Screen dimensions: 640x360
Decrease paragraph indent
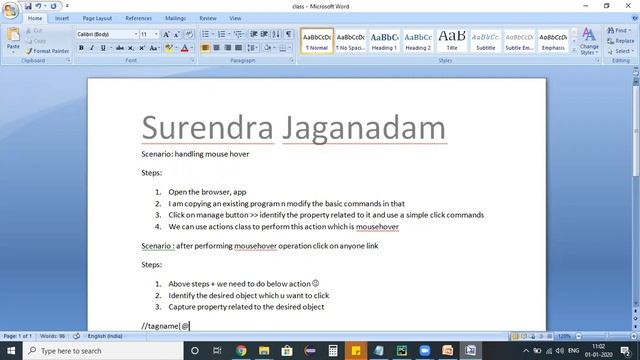[x=253, y=34]
